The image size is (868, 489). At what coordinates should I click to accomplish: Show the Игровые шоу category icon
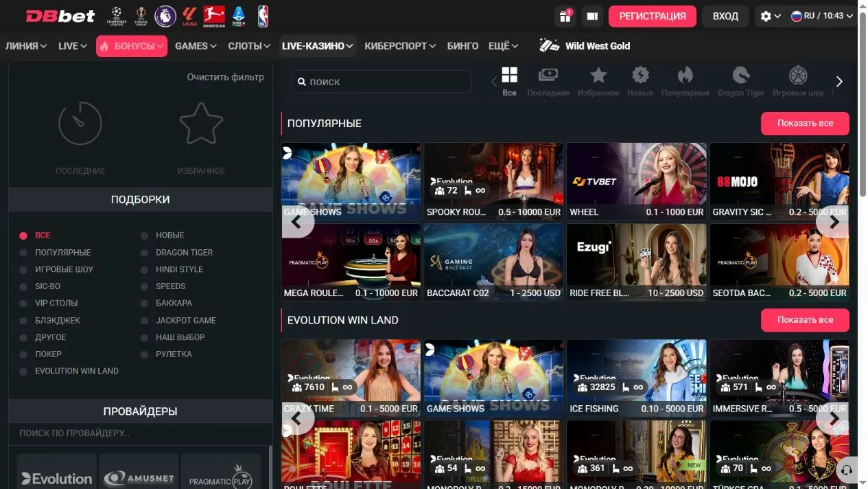coord(798,81)
